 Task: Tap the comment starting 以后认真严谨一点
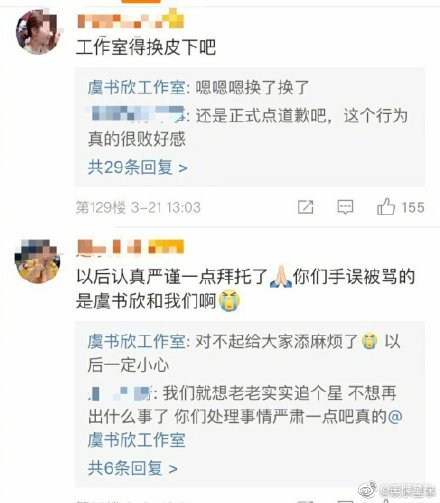coord(246,289)
